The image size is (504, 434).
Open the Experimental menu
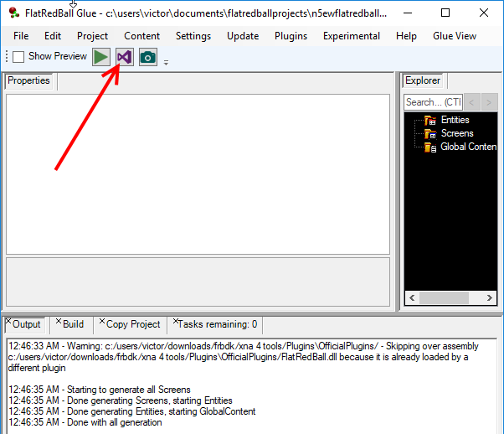352,36
